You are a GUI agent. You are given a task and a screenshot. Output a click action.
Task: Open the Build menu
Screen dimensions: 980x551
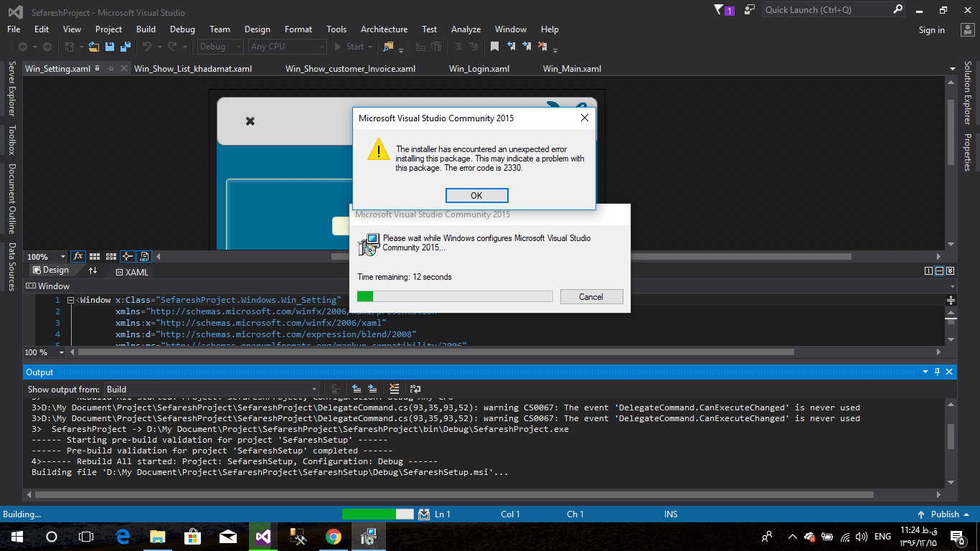146,29
